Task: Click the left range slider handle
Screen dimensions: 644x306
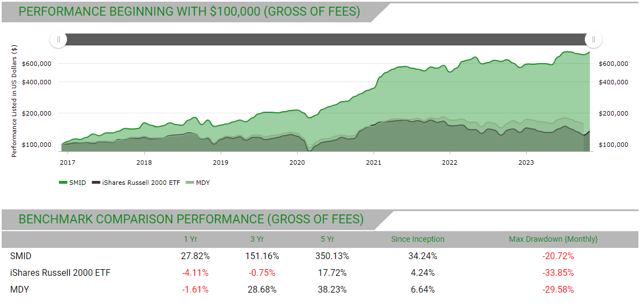Action: coord(58,40)
